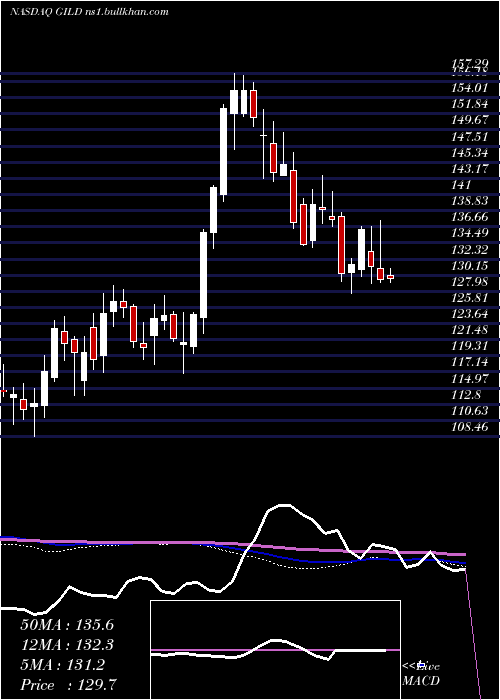Image resolution: width=500 pixels, height=700 pixels.
Task: Select the 127.98 price level label
Action: pos(468,282)
